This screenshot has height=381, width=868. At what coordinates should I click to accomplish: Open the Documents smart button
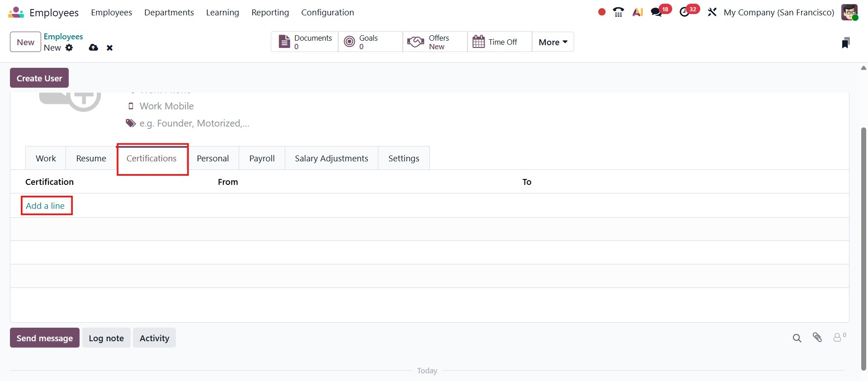[305, 42]
